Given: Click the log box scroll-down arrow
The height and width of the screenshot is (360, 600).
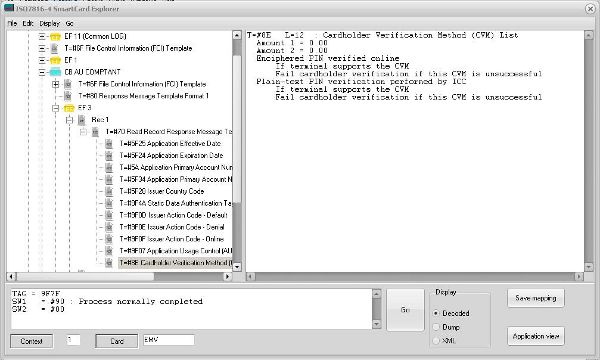Looking at the screenshot, I should click(377, 324).
